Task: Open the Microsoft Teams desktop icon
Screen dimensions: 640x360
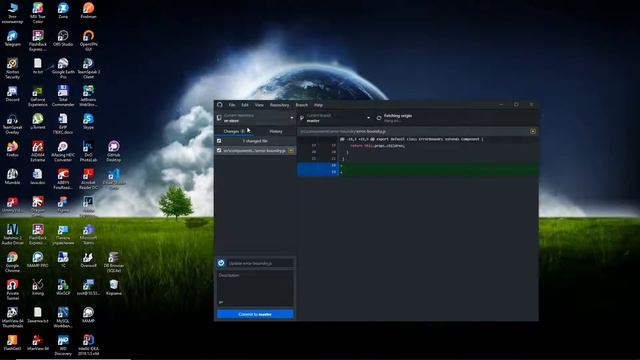Action: 88,234
